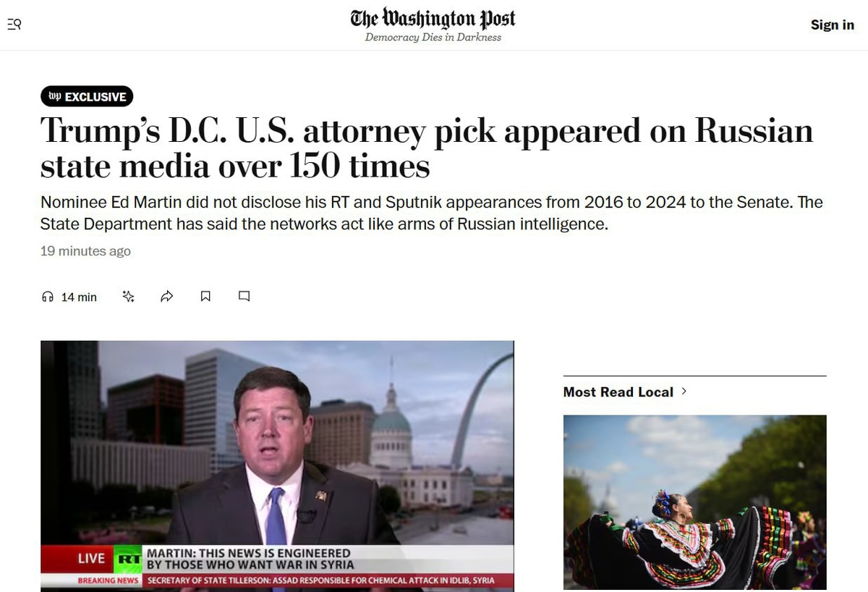Click the 14 min listen duration
Image resolution: width=868 pixels, height=592 pixels.
tap(79, 297)
